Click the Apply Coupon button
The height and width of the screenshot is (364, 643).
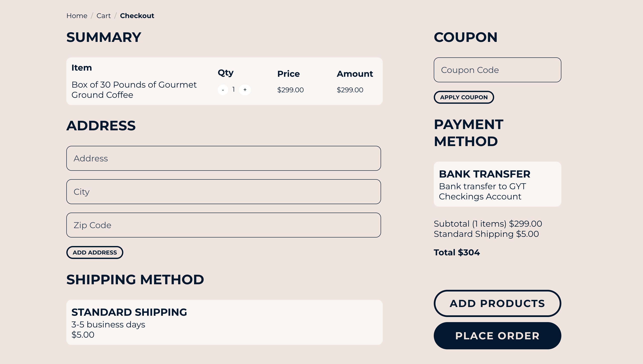[x=464, y=97]
